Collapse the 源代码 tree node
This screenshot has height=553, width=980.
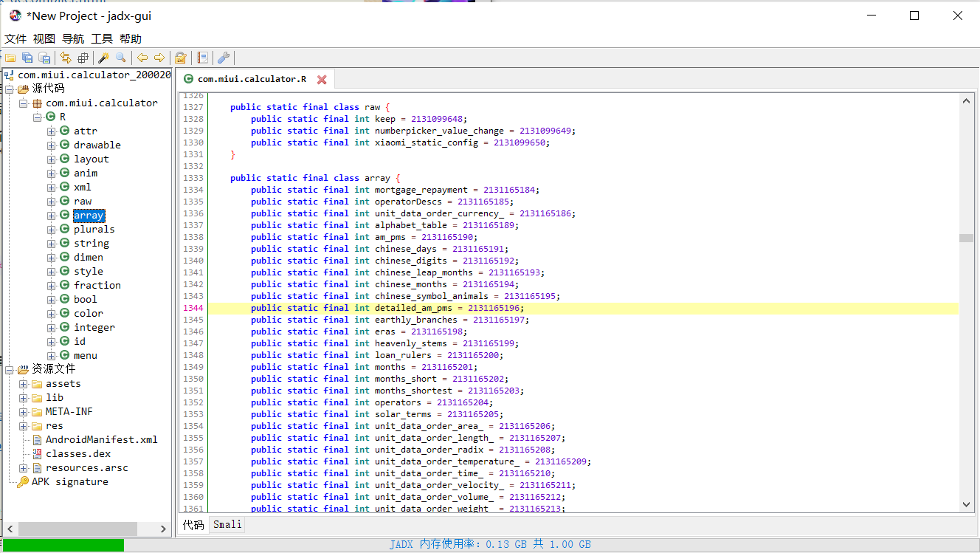(x=10, y=89)
